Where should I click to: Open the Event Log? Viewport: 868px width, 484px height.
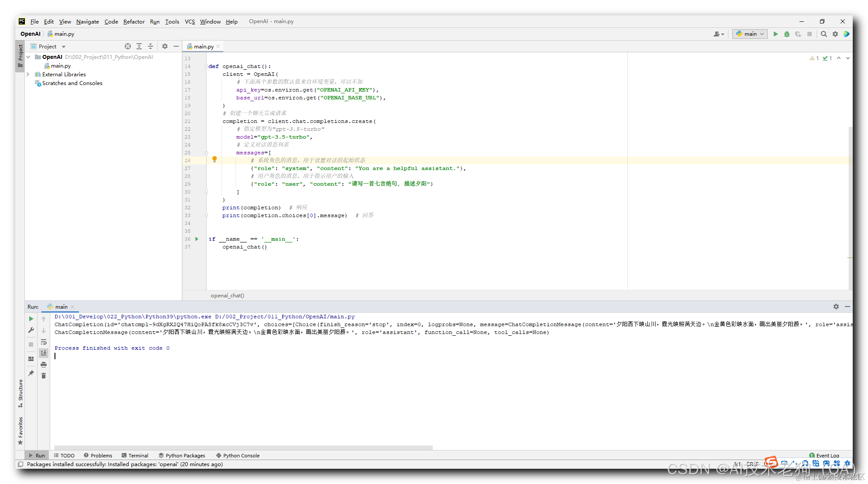point(824,455)
